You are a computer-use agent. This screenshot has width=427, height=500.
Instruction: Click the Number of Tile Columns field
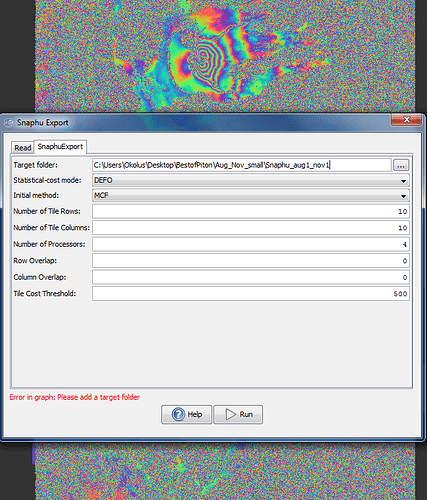click(251, 228)
